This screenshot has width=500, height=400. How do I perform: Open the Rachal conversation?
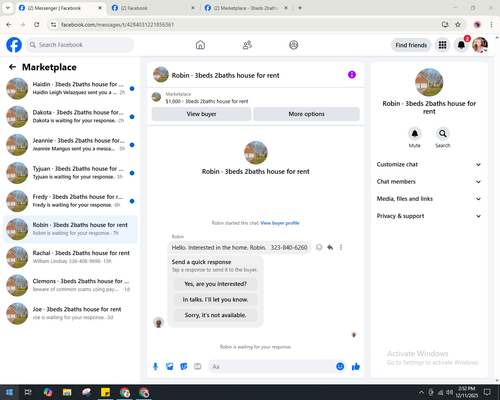(x=70, y=257)
